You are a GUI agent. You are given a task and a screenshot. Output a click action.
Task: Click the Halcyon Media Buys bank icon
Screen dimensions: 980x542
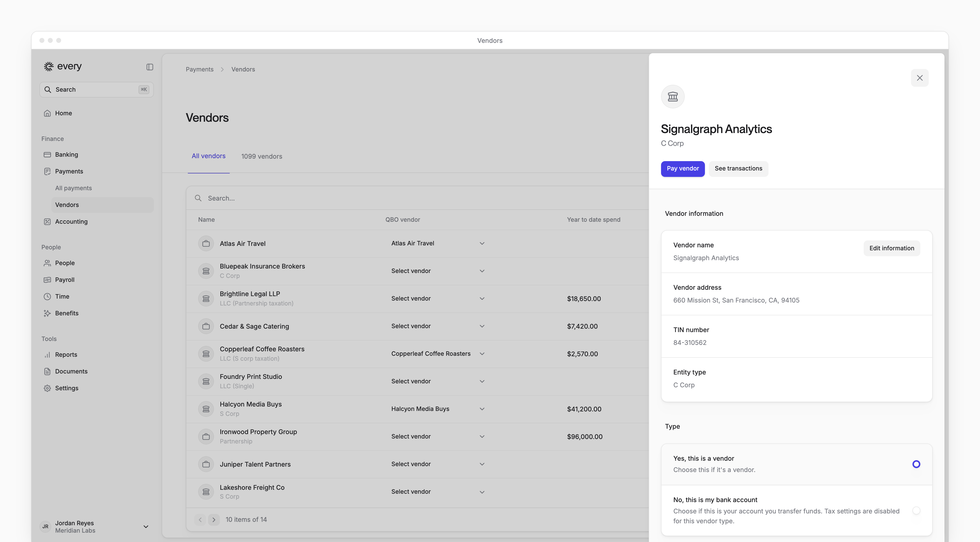tap(206, 409)
